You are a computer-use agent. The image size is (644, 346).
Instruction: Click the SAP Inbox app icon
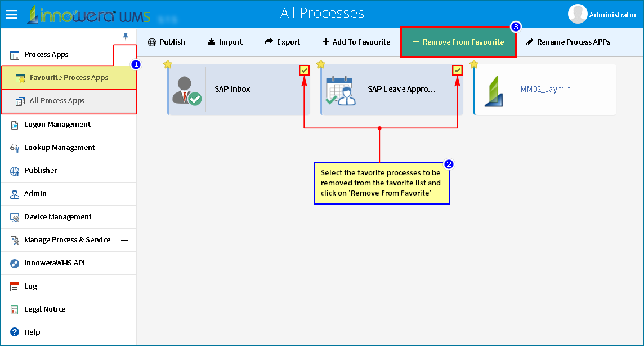coord(187,90)
